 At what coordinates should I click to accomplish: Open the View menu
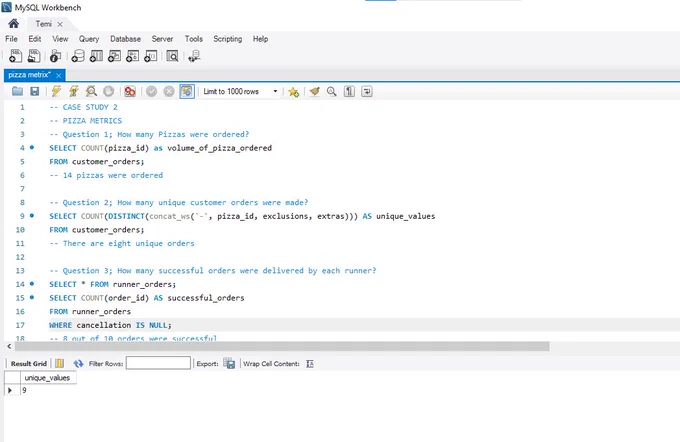click(60, 39)
